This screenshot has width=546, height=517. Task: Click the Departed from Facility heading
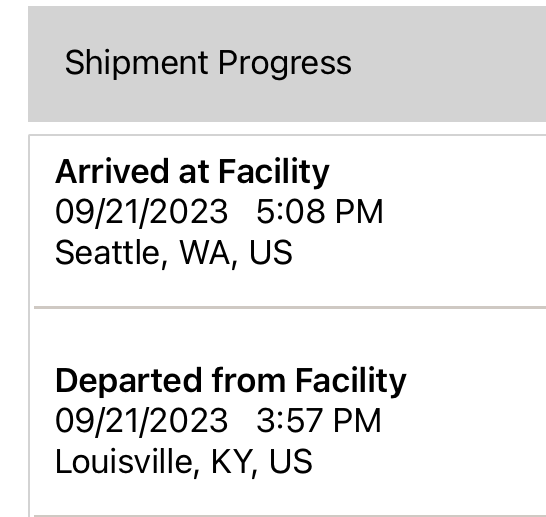[231, 381]
